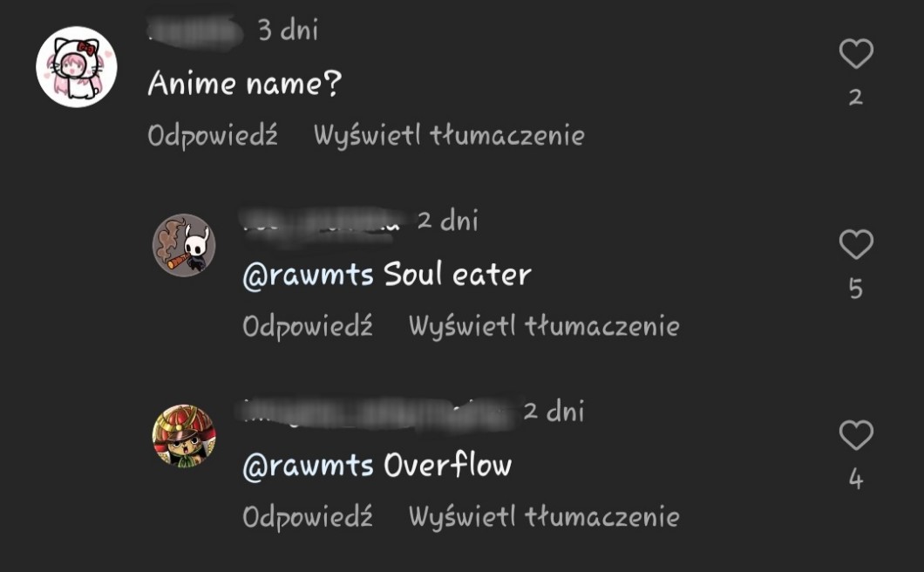Like the "Anime name?" comment
Viewport: 924px width, 572px height.
point(856,54)
